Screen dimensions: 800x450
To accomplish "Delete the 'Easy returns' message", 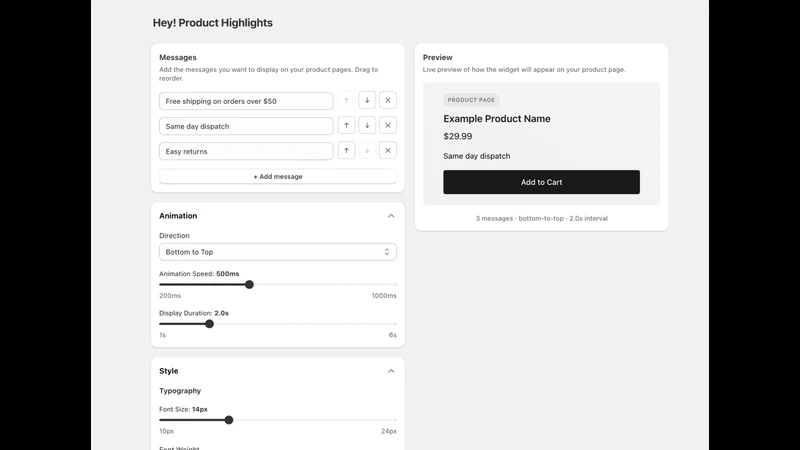I will [388, 151].
